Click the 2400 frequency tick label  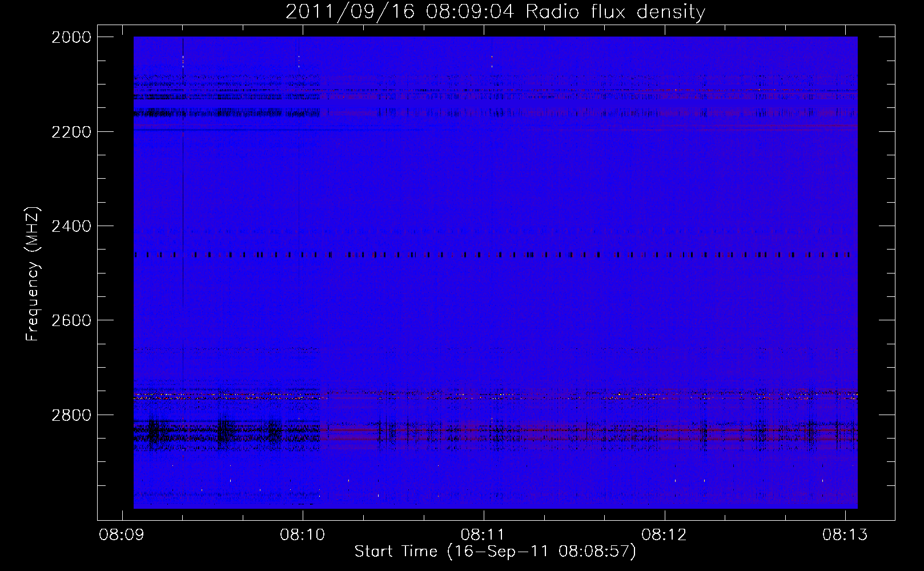pyautogui.click(x=71, y=226)
